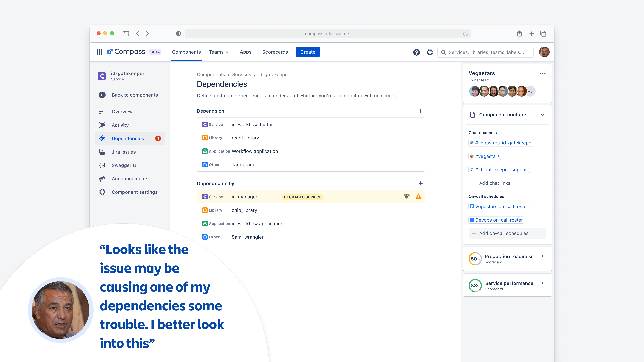
Task: Click the privacy shield icon
Action: click(x=178, y=34)
